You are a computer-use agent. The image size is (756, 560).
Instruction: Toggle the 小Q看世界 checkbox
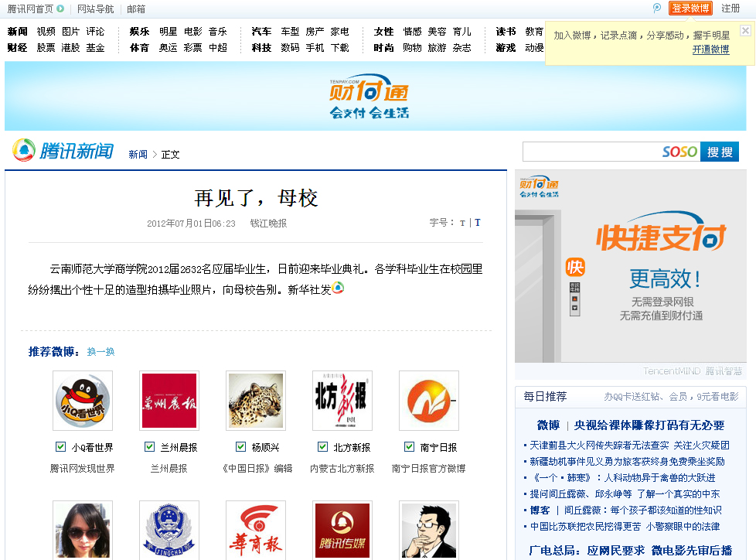pos(61,446)
